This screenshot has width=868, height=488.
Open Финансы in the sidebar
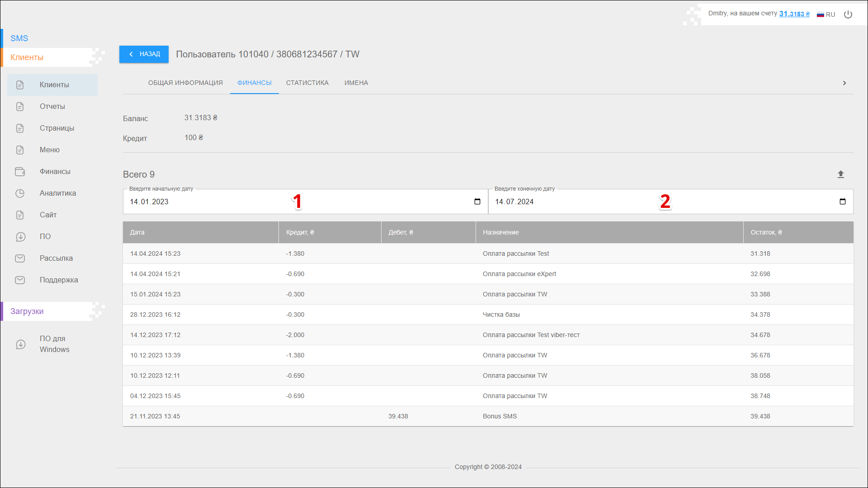(55, 172)
